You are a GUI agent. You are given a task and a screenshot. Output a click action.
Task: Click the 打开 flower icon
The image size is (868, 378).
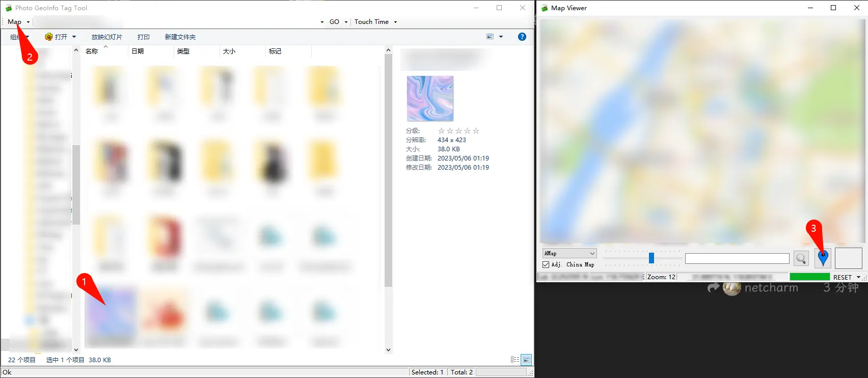49,37
